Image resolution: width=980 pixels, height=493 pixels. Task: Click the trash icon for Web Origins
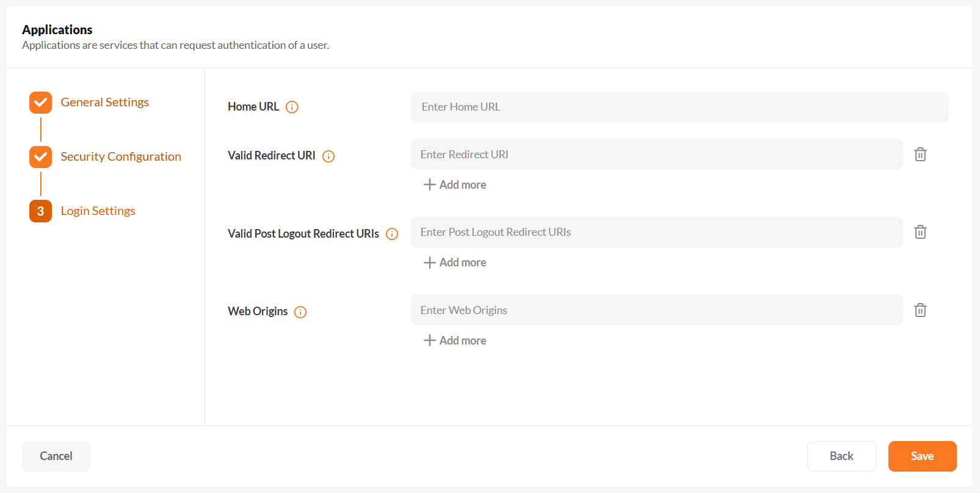click(x=920, y=310)
